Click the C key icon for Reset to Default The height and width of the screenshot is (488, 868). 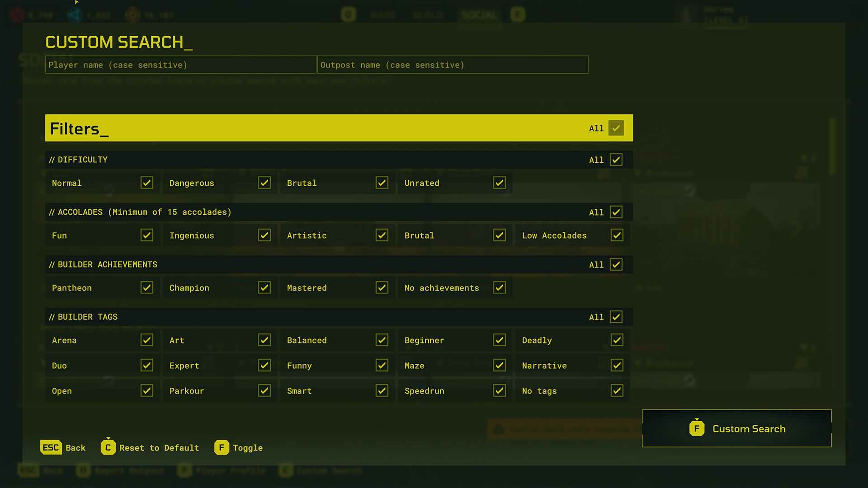(x=108, y=447)
